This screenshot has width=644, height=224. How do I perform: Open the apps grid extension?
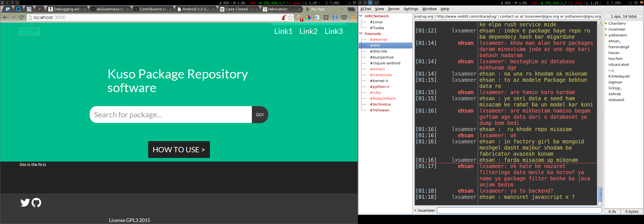[326, 17]
